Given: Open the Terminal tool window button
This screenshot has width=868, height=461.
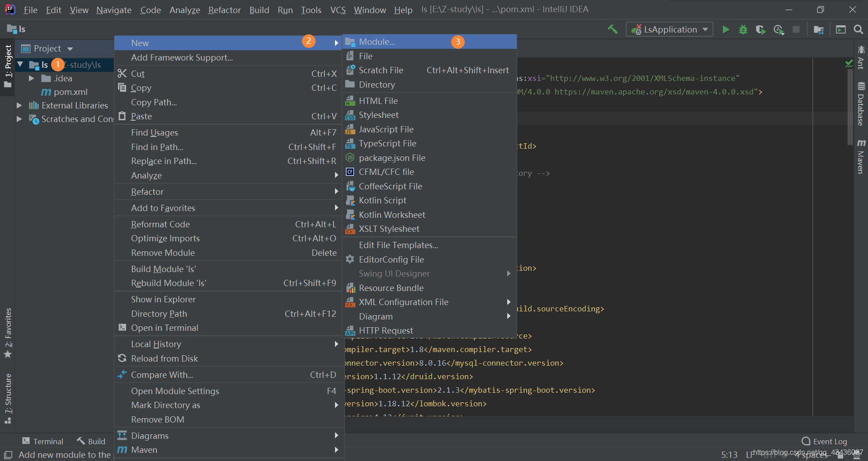Looking at the screenshot, I should [x=43, y=441].
